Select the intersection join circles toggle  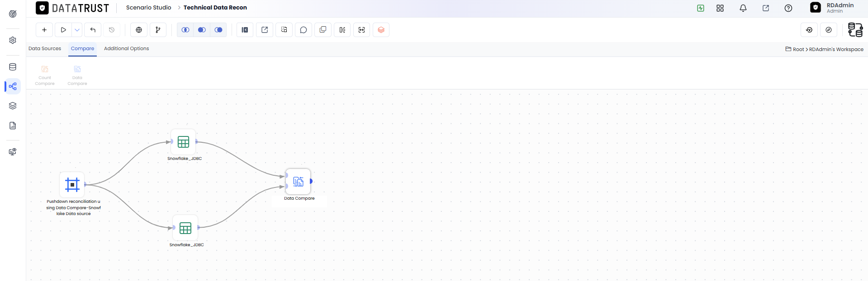pos(185,30)
